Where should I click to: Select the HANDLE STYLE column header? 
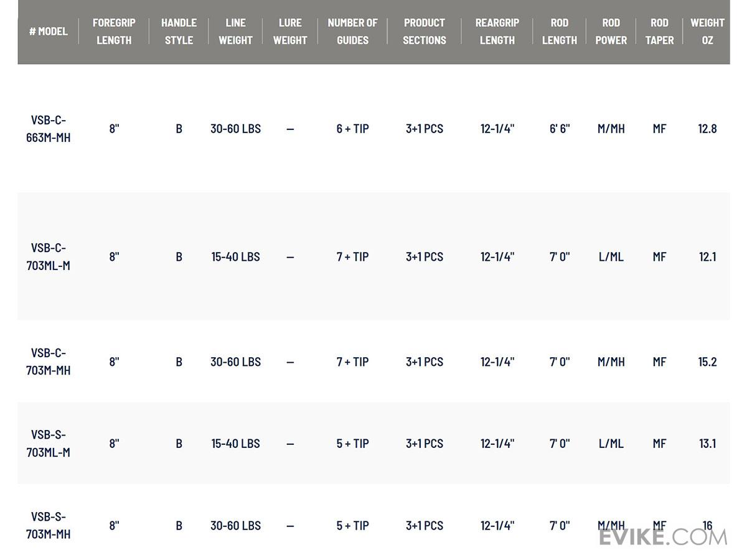179,31
